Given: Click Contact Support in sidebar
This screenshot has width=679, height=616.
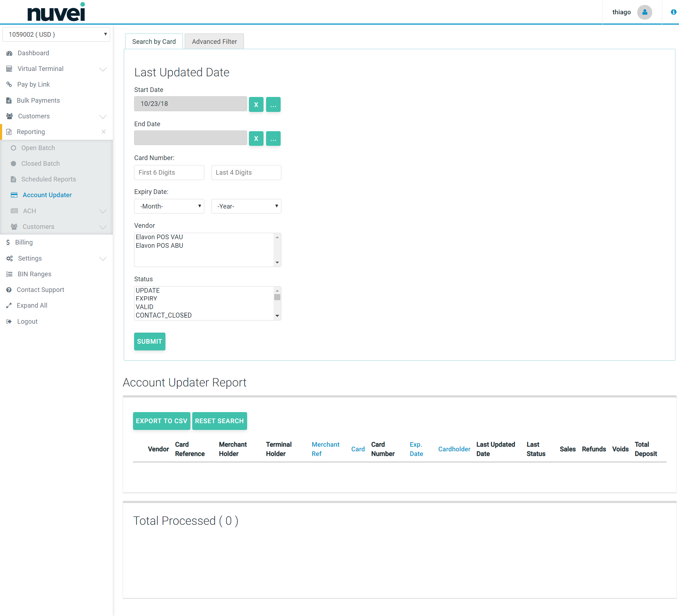Looking at the screenshot, I should pyautogui.click(x=40, y=290).
